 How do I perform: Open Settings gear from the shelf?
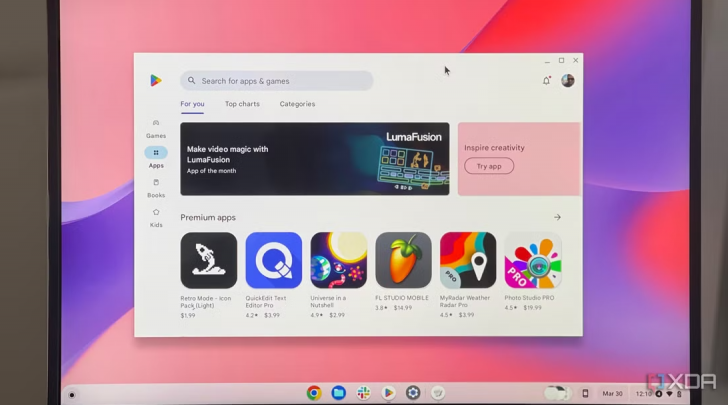tap(413, 393)
